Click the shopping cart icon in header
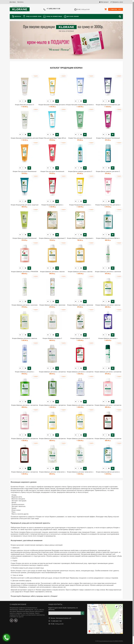The width and height of the screenshot is (134, 644). [106, 9]
